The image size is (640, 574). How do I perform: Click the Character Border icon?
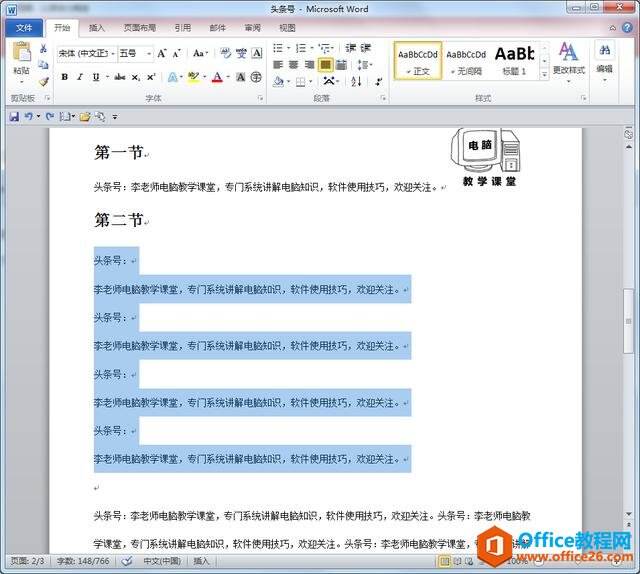tap(257, 53)
